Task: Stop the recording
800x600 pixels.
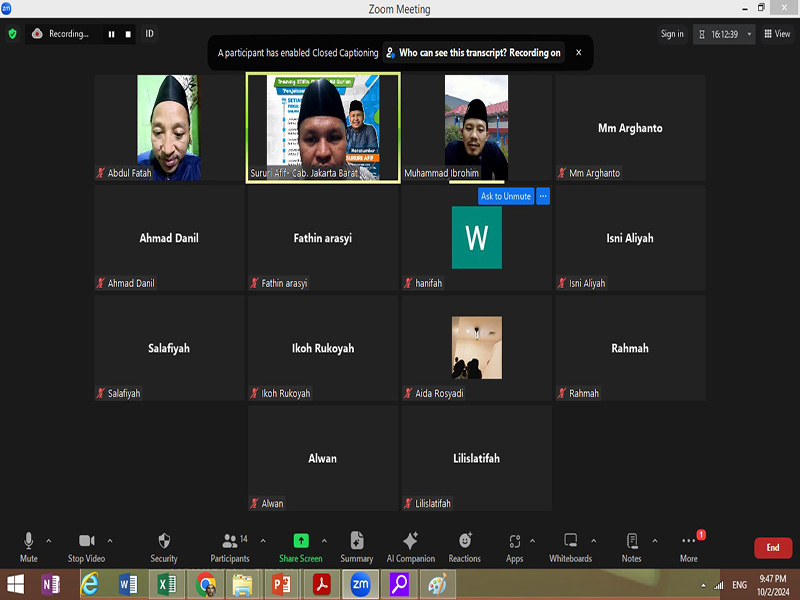Action: [128, 34]
